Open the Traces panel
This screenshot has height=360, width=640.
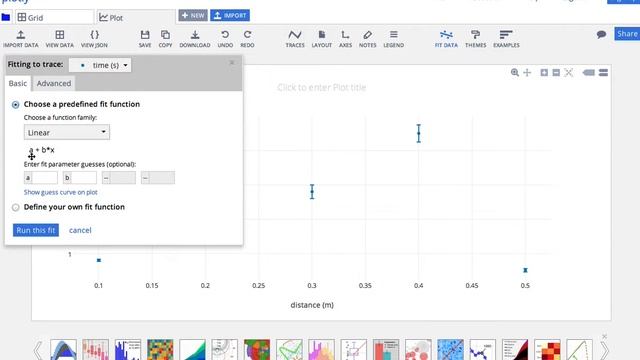coord(295,39)
